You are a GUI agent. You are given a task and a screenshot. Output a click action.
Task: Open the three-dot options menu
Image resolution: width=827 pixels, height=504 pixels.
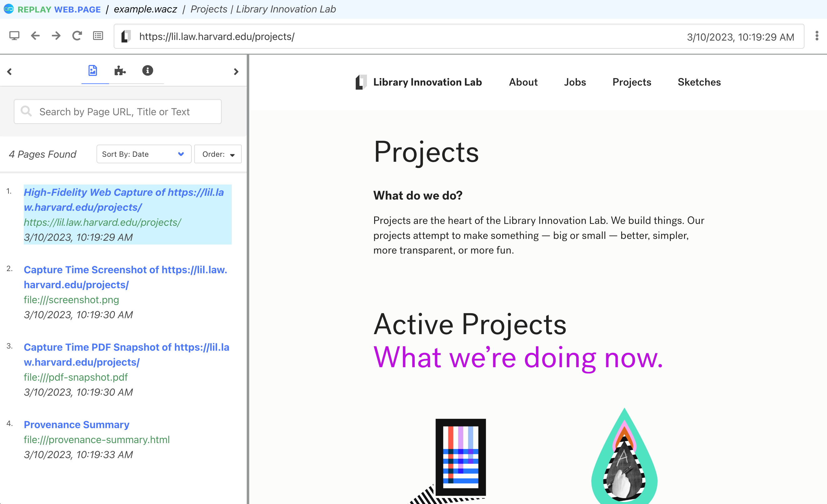pos(817,36)
